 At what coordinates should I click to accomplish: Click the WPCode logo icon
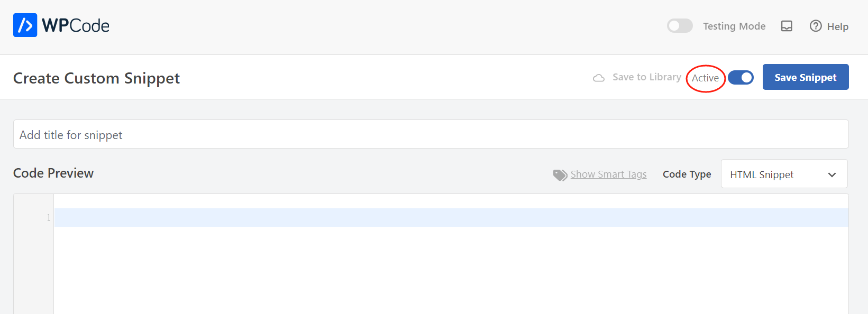(25, 25)
